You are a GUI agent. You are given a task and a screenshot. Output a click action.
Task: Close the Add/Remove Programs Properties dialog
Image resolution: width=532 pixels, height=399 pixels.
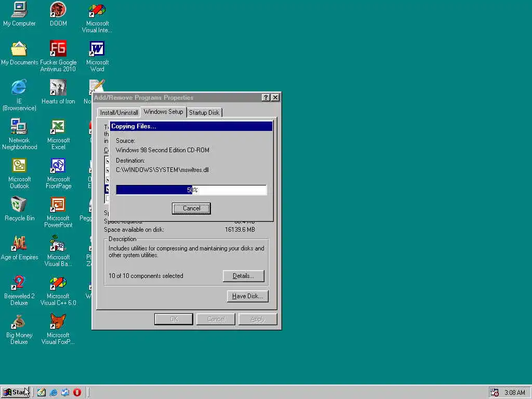pos(275,97)
